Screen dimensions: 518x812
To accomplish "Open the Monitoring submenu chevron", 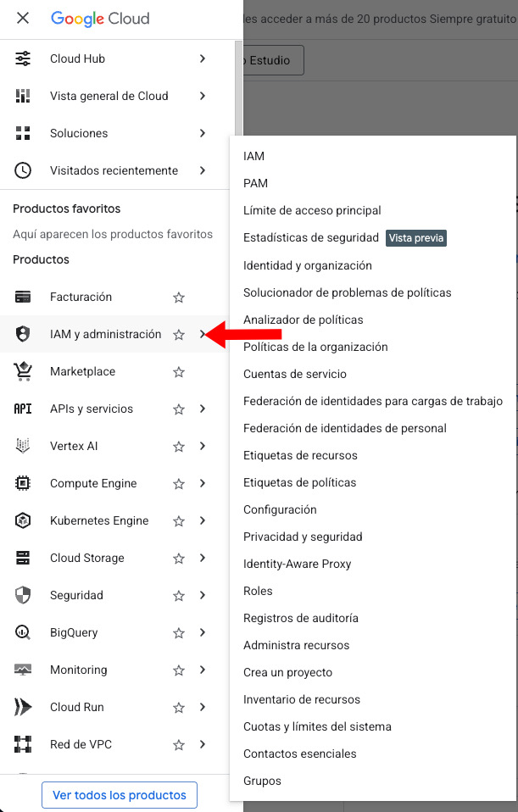I will click(x=203, y=670).
